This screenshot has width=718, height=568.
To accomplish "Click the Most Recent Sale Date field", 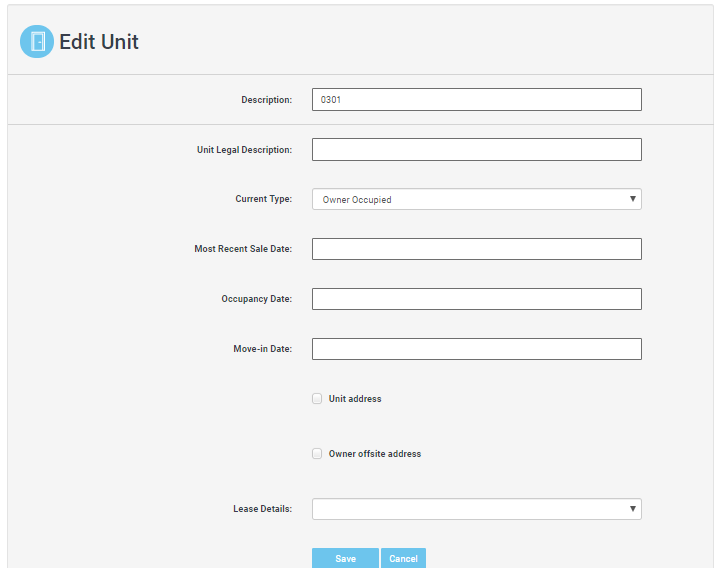I will click(x=476, y=249).
